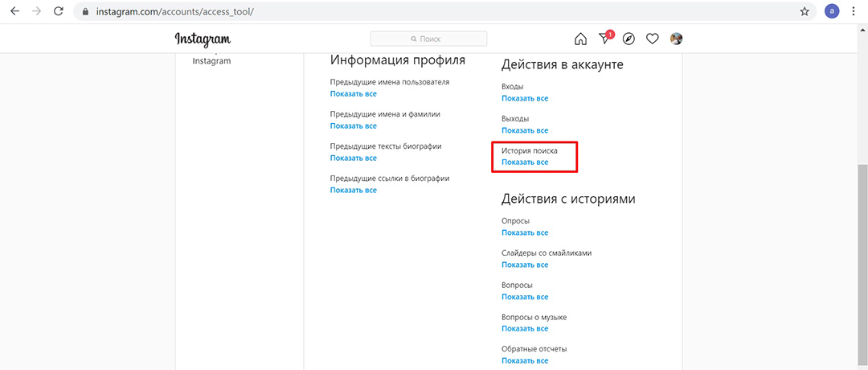
Task: Open Chrome user profile avatar
Action: tap(831, 12)
